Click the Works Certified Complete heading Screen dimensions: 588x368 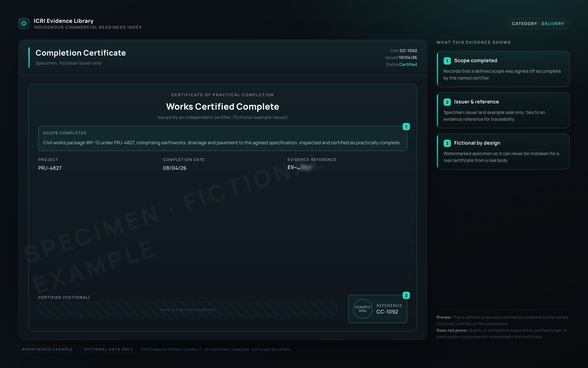click(x=223, y=107)
